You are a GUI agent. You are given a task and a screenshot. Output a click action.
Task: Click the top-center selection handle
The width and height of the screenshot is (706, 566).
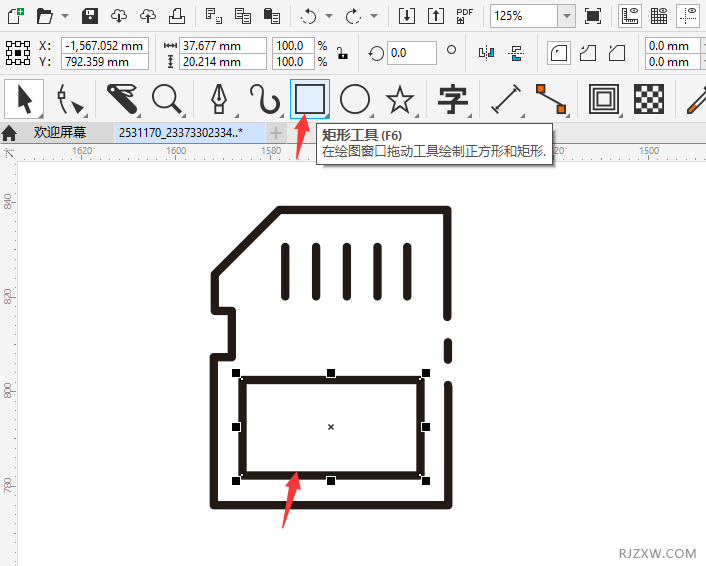pyautogui.click(x=331, y=373)
